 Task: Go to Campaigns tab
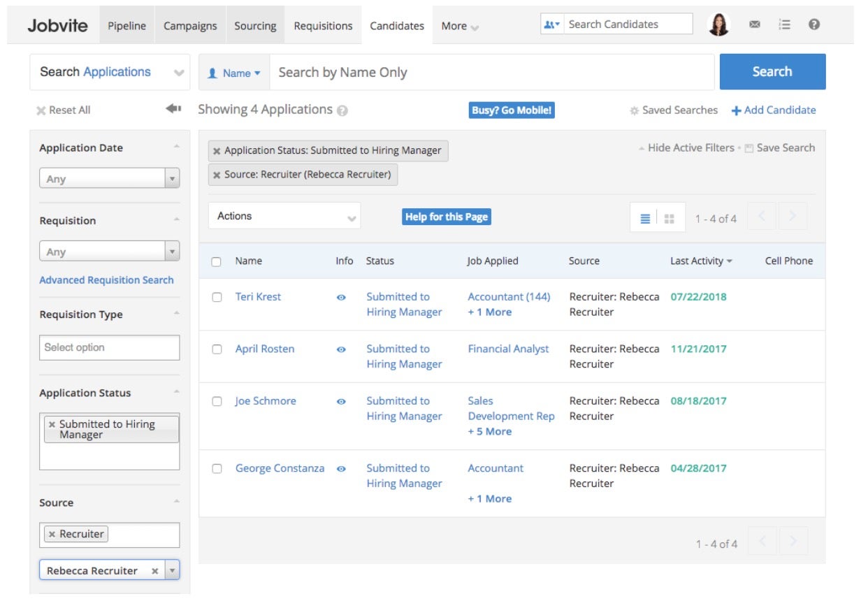click(190, 26)
